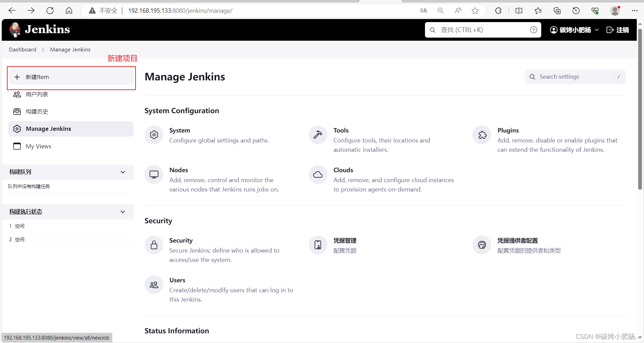
Task: Open the Nodes title link
Action: pyautogui.click(x=178, y=170)
